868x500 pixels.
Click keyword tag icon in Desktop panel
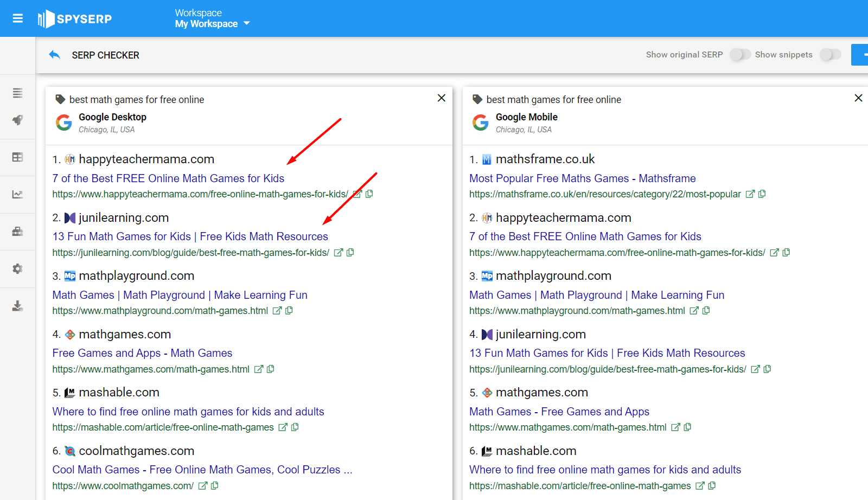coord(60,99)
